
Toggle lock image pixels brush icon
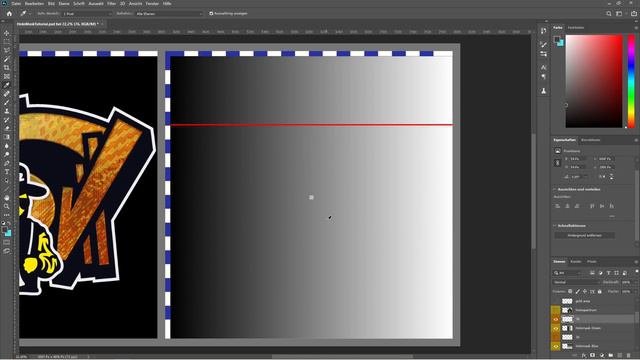click(578, 291)
